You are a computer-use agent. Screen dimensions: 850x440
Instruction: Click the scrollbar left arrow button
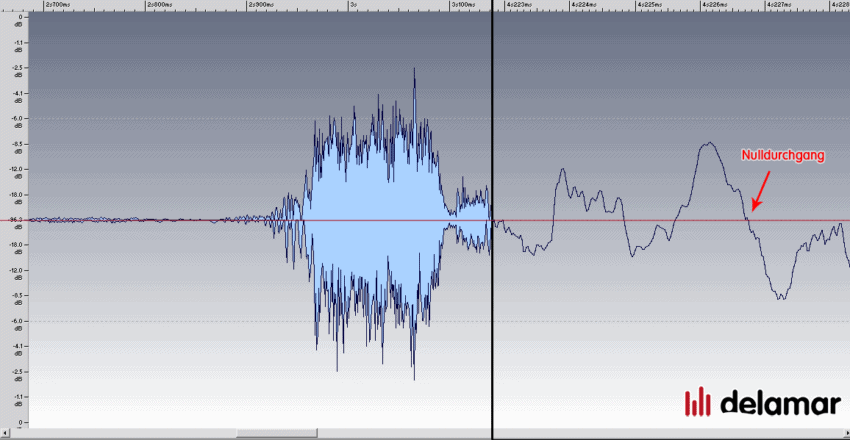tap(4, 433)
